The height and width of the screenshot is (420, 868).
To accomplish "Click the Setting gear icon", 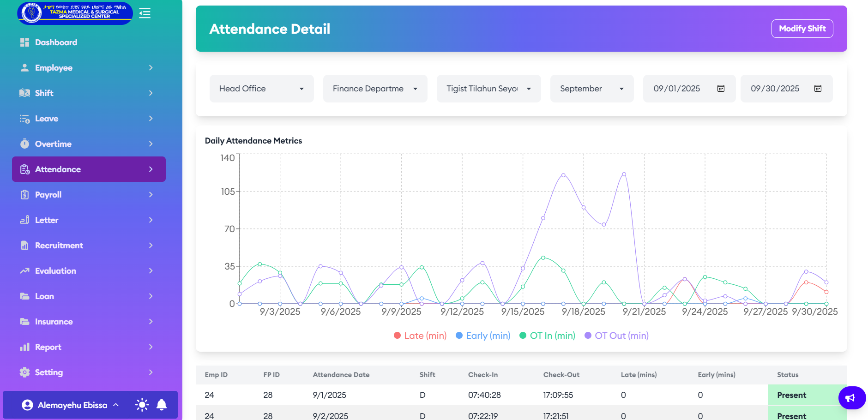I will click(x=24, y=372).
